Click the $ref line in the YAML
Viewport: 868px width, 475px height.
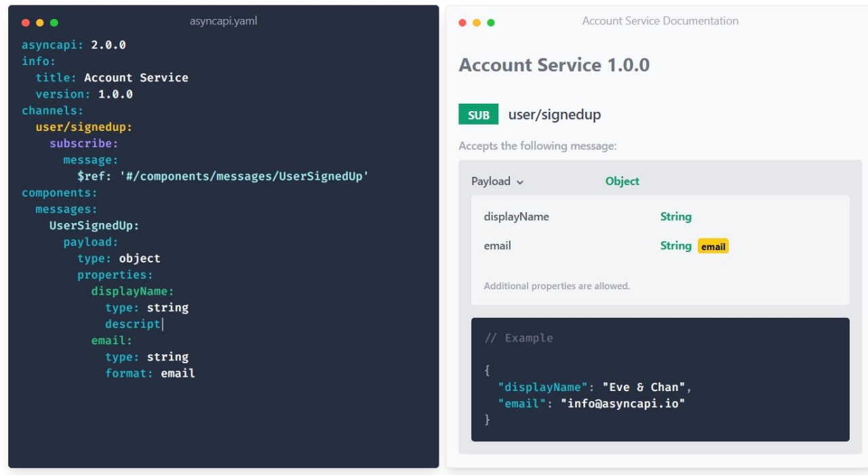click(222, 176)
